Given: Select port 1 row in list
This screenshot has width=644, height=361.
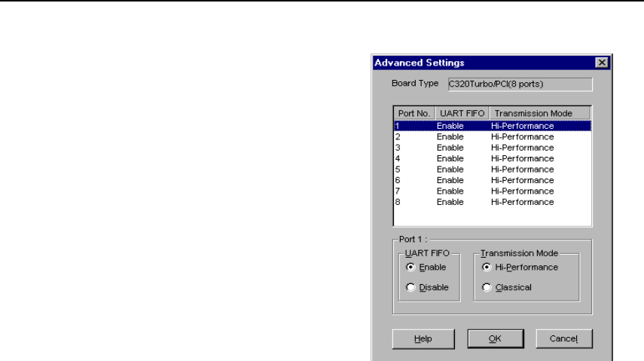Looking at the screenshot, I should [491, 126].
